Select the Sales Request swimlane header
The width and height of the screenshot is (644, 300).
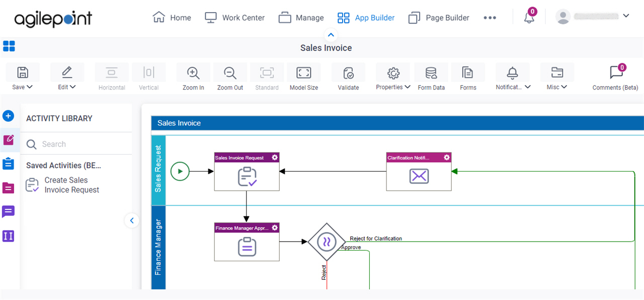(158, 169)
